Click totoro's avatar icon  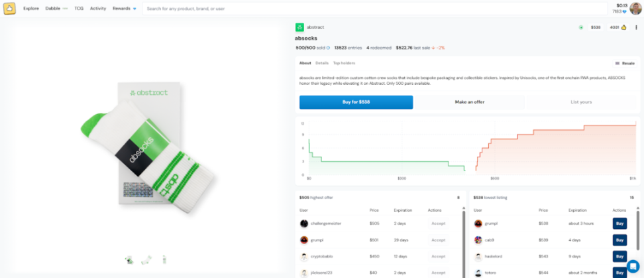[478, 273]
